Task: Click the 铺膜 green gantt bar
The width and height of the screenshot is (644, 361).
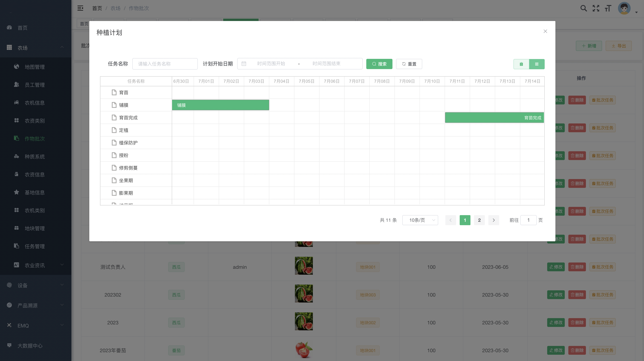Action: click(221, 105)
